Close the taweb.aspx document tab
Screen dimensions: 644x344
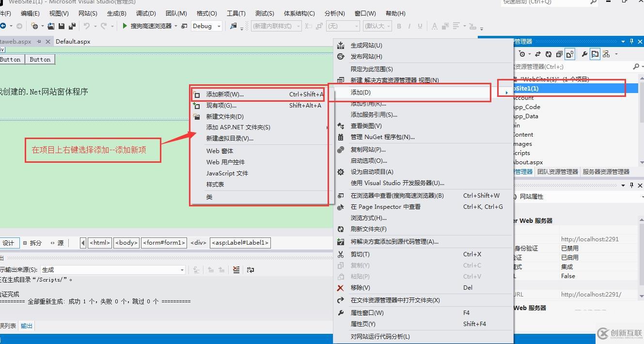pyautogui.click(x=48, y=42)
